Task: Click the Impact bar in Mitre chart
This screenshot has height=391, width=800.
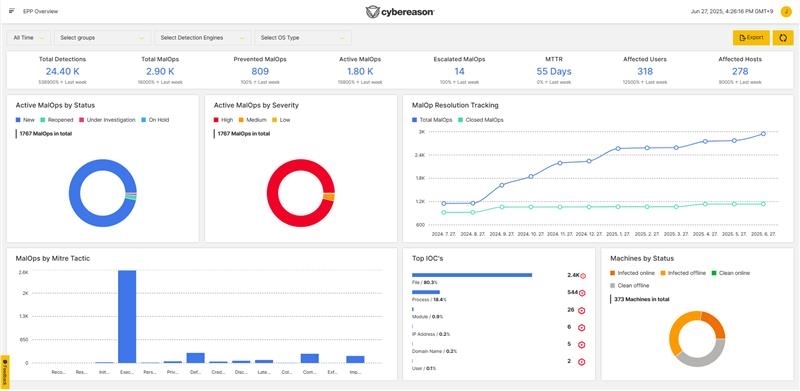Action: tap(355, 359)
